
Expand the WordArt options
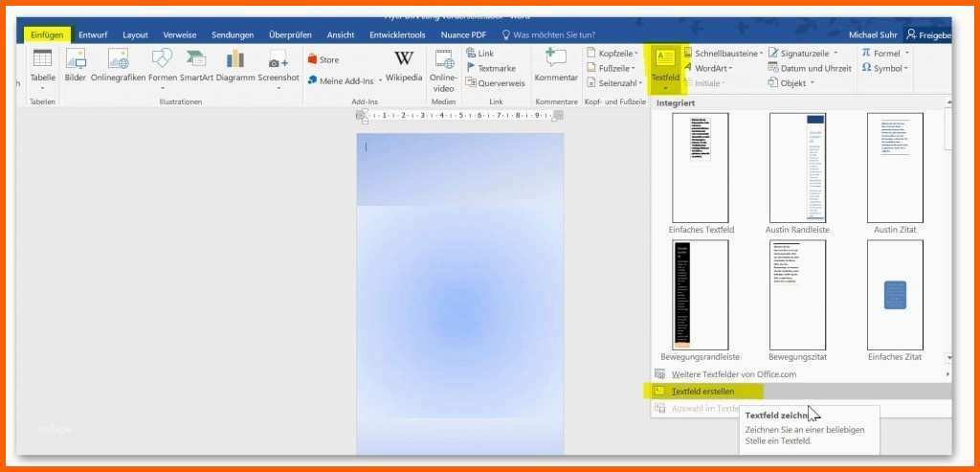708,68
